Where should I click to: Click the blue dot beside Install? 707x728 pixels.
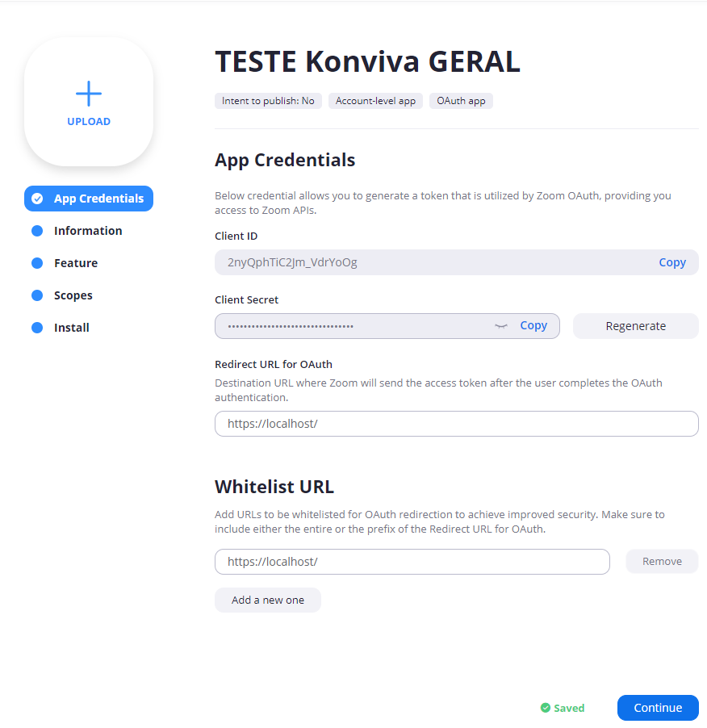click(x=37, y=328)
